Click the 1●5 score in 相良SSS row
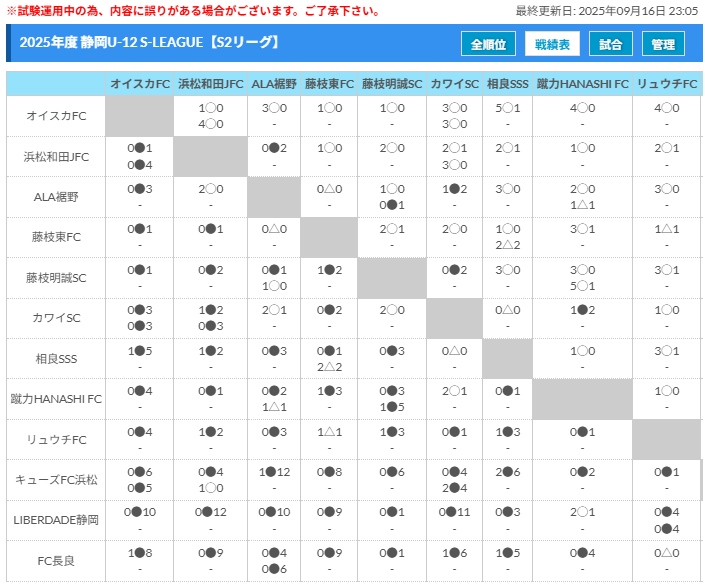Viewport: 705px width, 584px height. tap(140, 351)
